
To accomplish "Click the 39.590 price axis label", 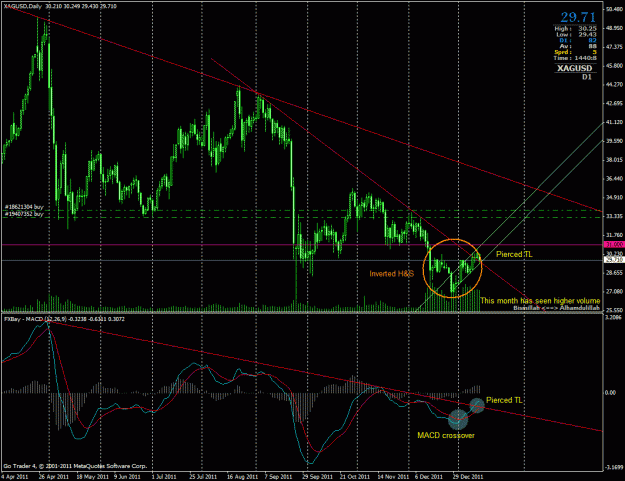I will 614,141.
